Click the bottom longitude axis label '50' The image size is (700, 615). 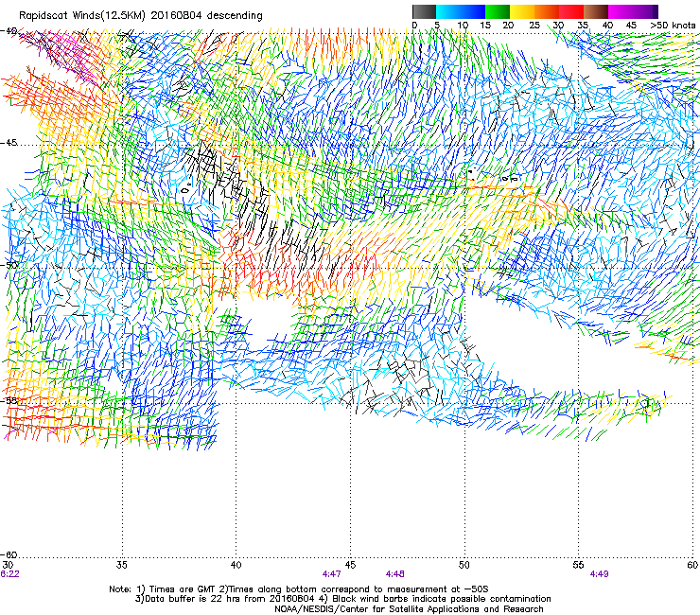464,565
